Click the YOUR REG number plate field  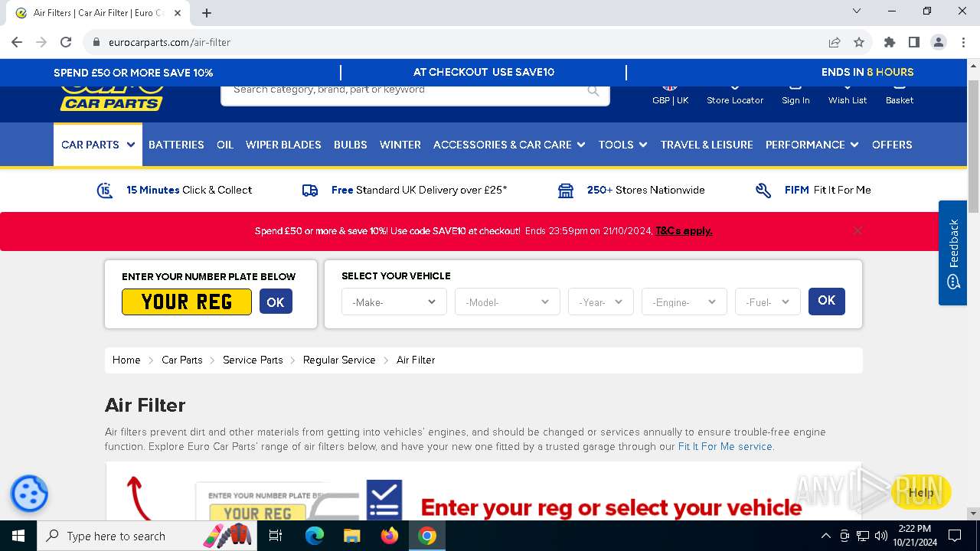187,302
